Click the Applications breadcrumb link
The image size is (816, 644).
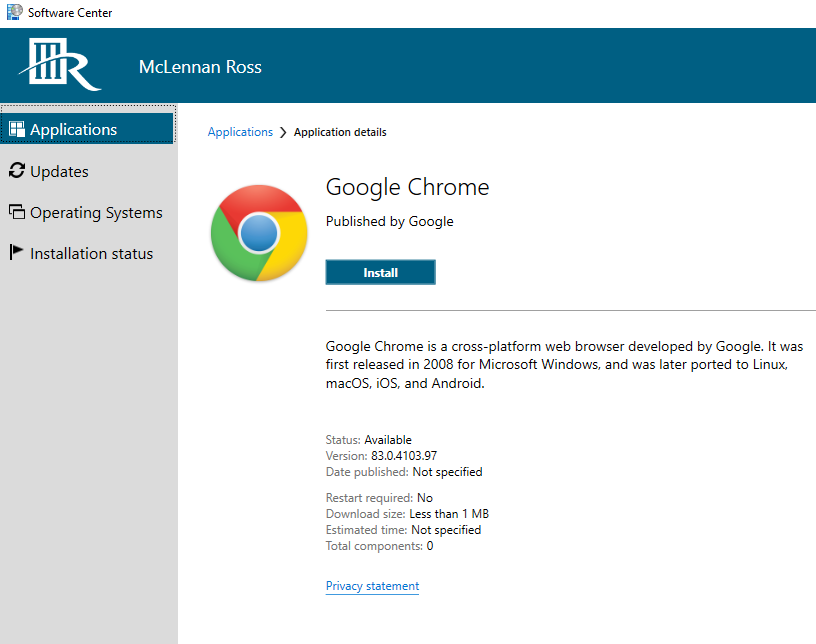point(240,132)
